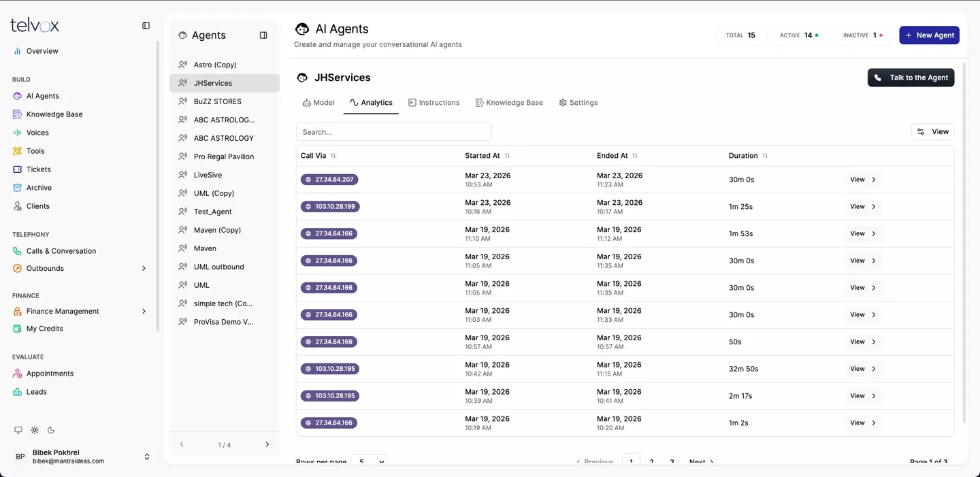This screenshot has height=477, width=980.
Task: Open Appointments page
Action: pyautogui.click(x=50, y=374)
